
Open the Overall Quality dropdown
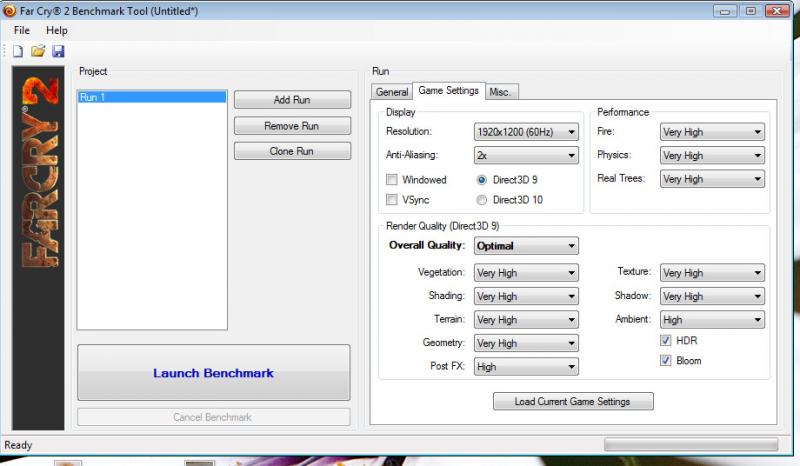click(526, 246)
